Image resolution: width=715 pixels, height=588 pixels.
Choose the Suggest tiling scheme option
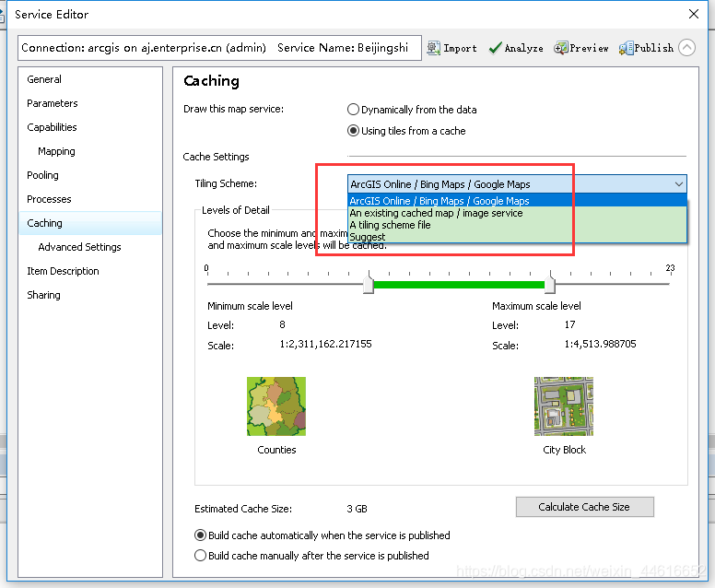517,237
